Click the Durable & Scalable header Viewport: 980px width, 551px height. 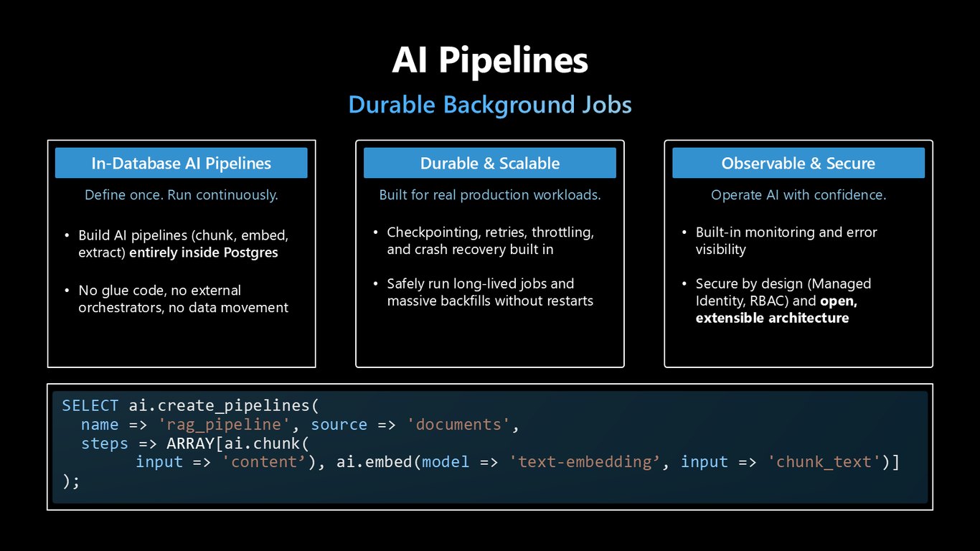pos(490,163)
